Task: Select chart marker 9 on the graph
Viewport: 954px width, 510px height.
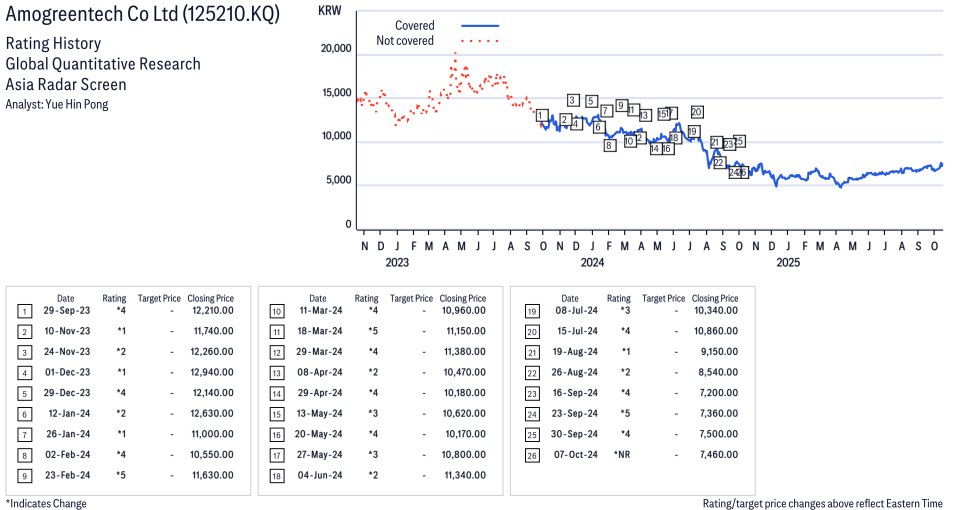Action: [621, 105]
